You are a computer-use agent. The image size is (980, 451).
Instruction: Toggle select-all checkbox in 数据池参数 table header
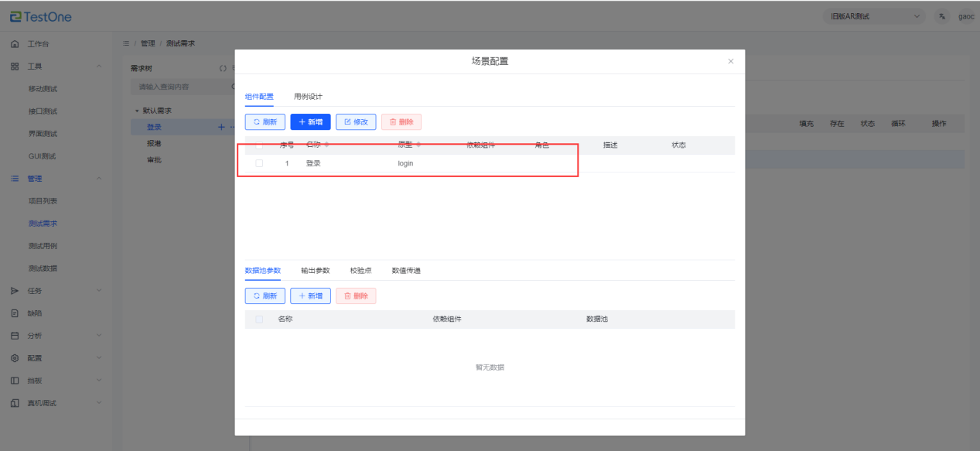click(x=259, y=319)
